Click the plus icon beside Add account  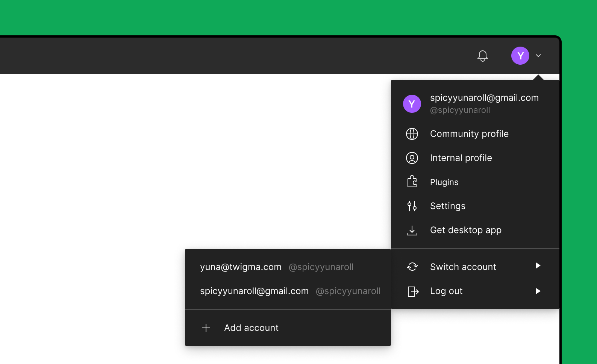(206, 328)
